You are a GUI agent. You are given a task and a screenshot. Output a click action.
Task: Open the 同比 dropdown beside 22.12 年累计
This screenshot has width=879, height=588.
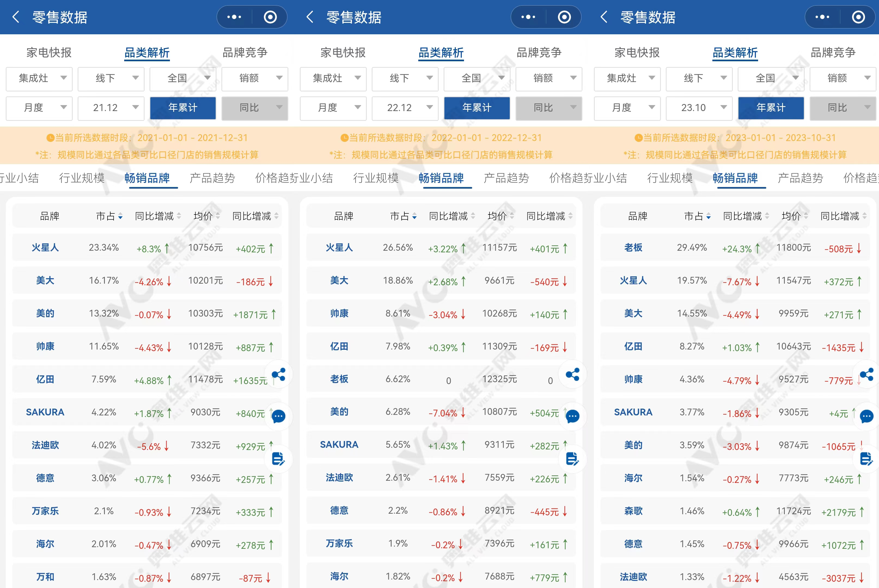tap(549, 108)
